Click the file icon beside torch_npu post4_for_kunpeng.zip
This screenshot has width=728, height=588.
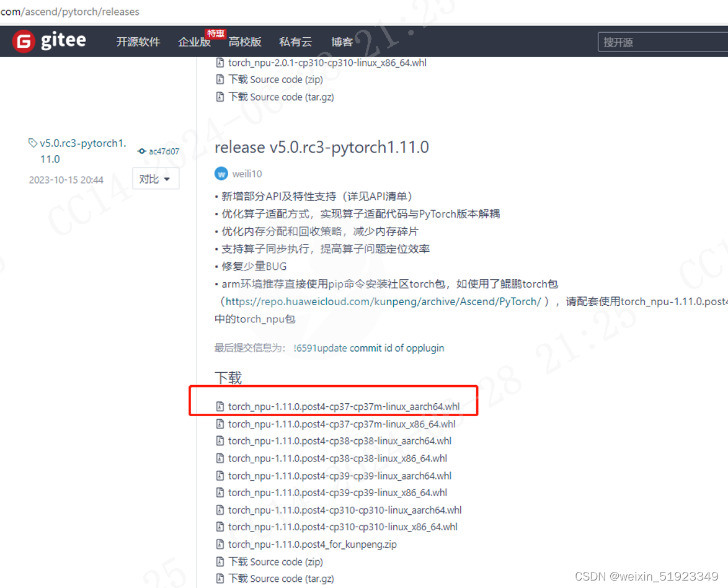click(220, 544)
